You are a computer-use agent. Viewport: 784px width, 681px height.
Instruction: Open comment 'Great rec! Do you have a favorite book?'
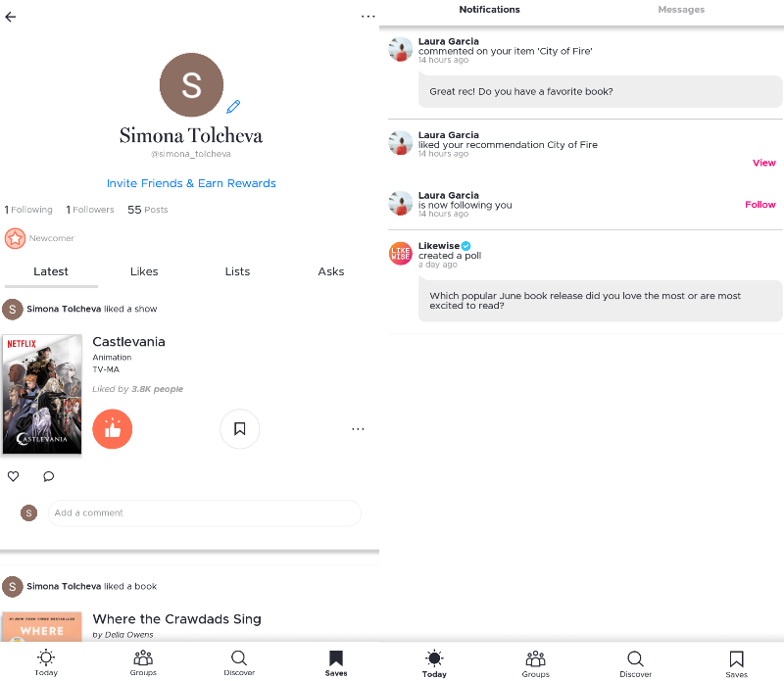click(600, 91)
